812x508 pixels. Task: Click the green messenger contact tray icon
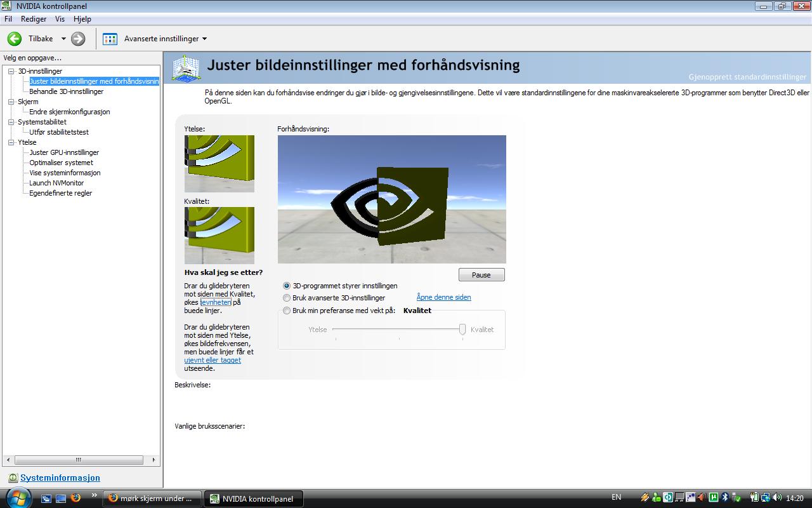pos(656,497)
